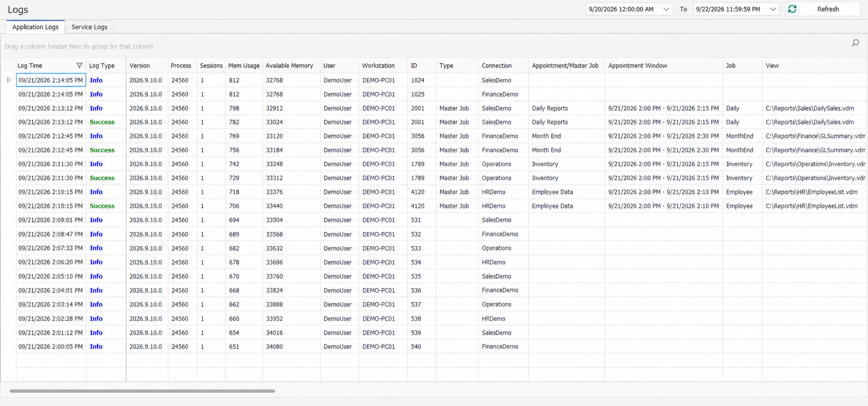
Task: Click the horizontal scrollbar thumb
Action: pyautogui.click(x=143, y=391)
